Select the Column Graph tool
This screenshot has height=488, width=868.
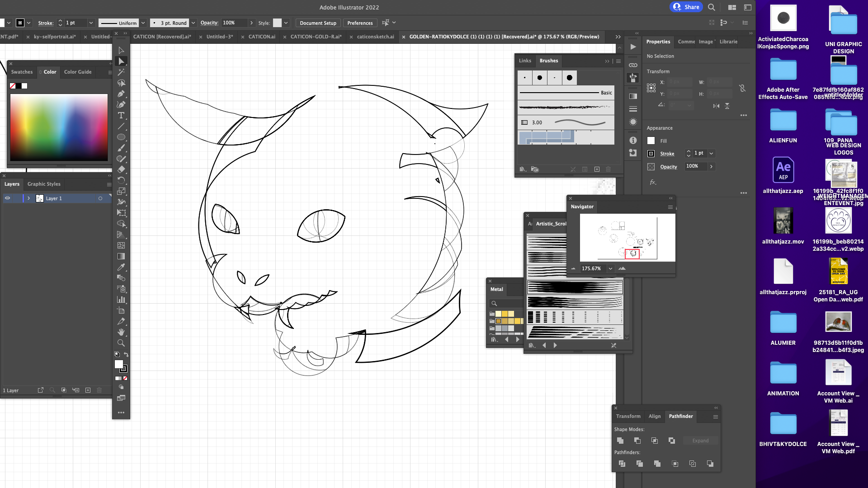pyautogui.click(x=121, y=300)
